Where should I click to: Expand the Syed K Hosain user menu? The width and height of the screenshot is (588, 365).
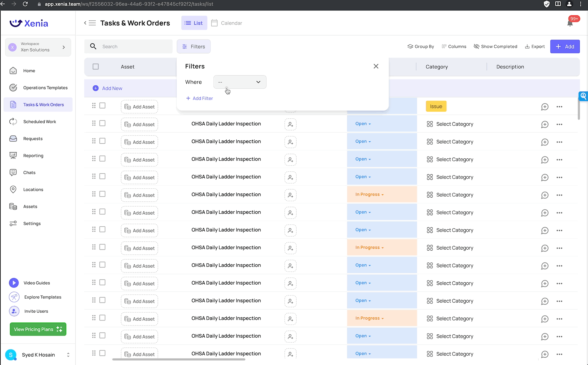38,355
